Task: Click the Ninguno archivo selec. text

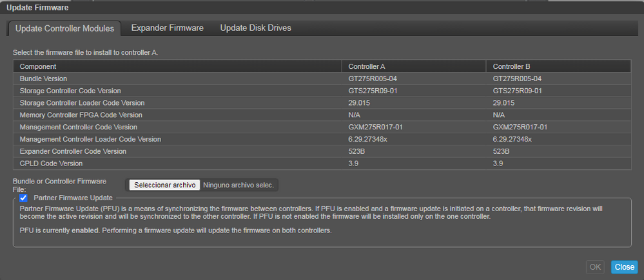Action: coord(239,185)
